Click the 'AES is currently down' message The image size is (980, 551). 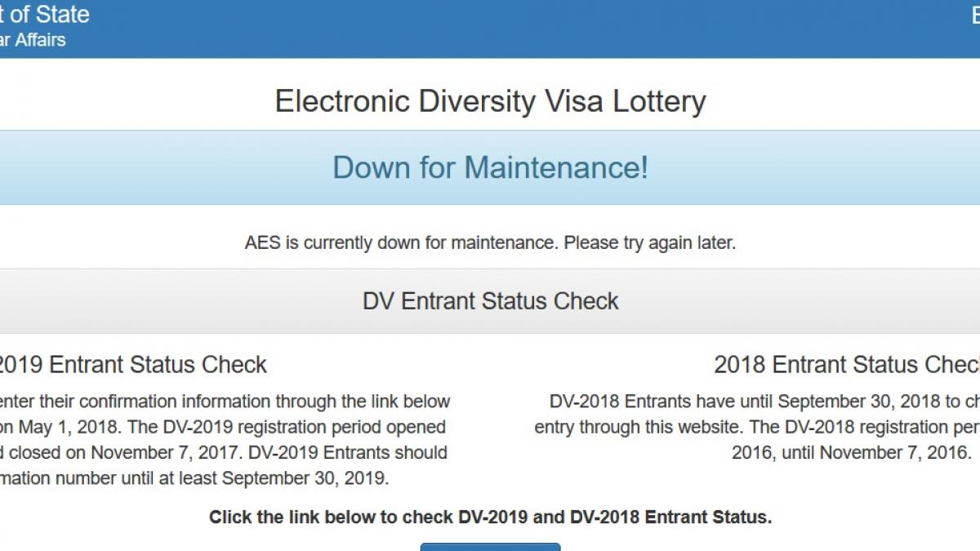490,243
